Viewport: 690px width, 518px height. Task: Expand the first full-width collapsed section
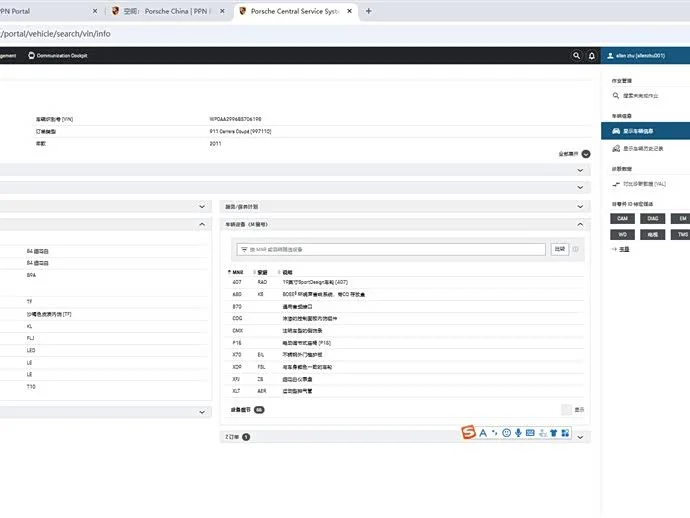(580, 170)
